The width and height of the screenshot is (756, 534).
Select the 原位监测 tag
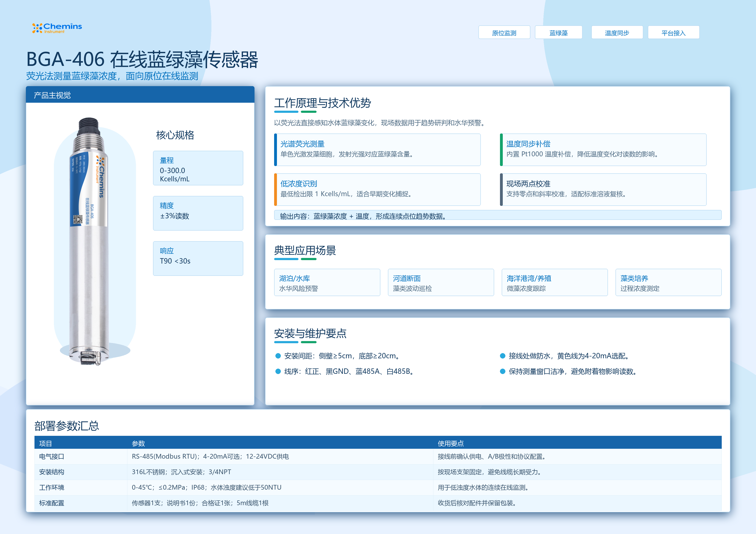tap(504, 33)
